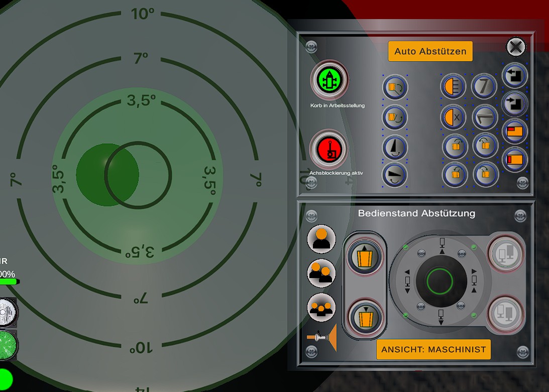Screen dimensions: 549x392
Task: Click basket swivel icon with downward curved arrow
Action: point(395,87)
